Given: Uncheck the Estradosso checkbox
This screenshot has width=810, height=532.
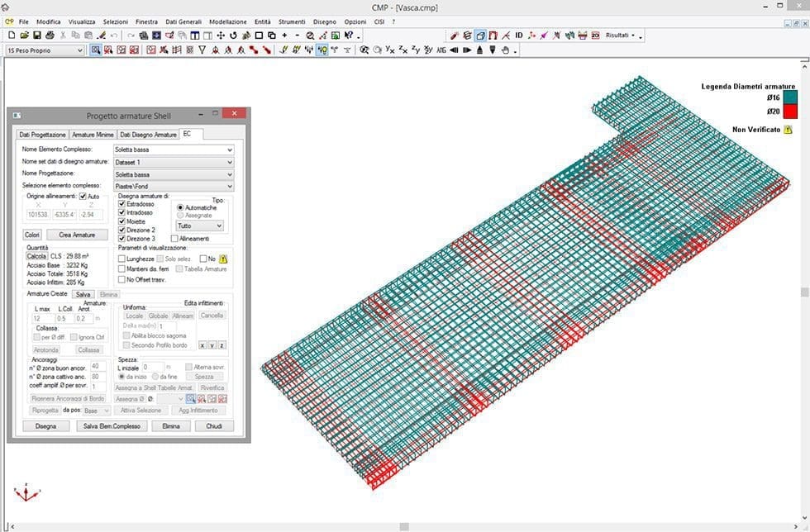Looking at the screenshot, I should tap(122, 203).
